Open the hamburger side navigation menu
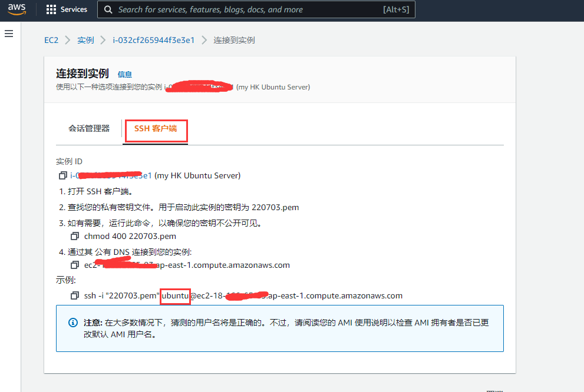This screenshot has width=584, height=392. [x=9, y=34]
